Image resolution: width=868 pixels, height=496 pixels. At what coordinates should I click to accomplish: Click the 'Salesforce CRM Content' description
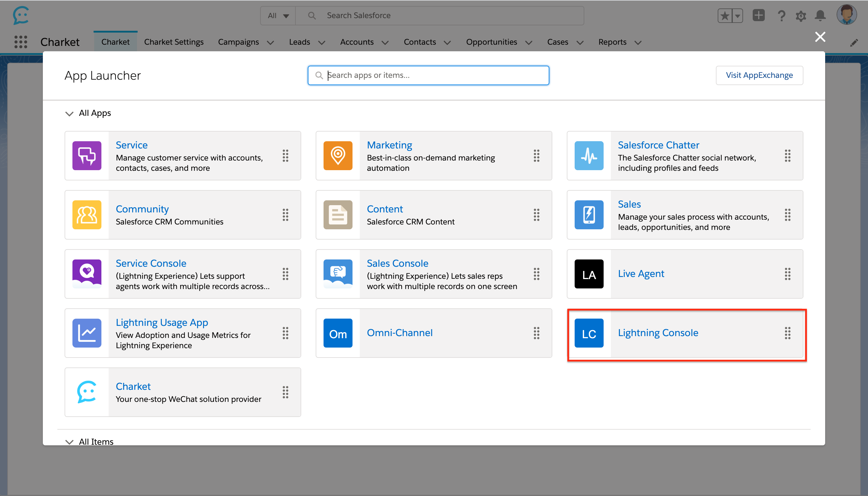[411, 222]
